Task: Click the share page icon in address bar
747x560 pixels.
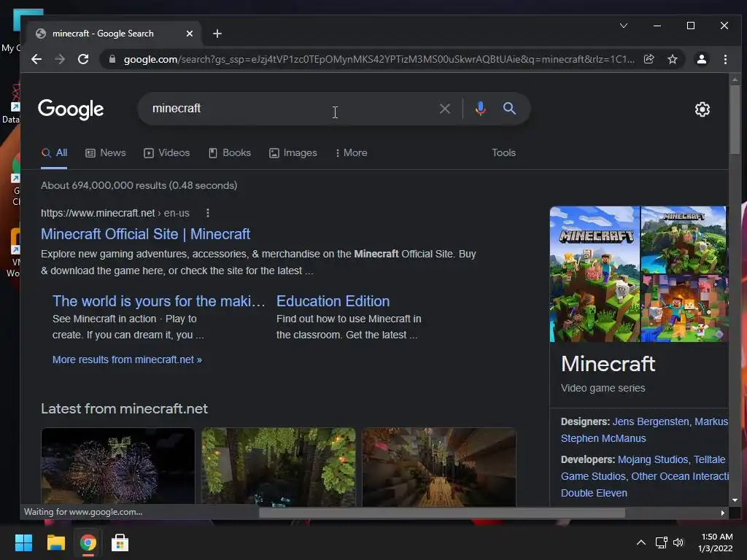Action: [x=649, y=59]
